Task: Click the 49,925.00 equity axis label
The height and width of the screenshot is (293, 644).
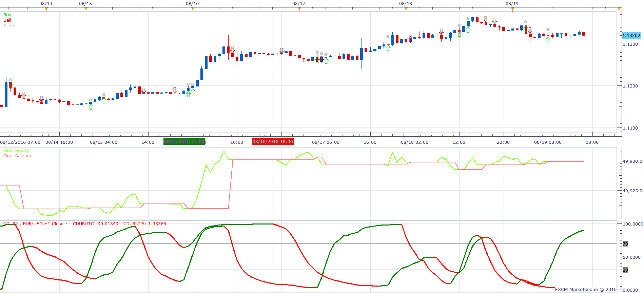Action: (633, 191)
